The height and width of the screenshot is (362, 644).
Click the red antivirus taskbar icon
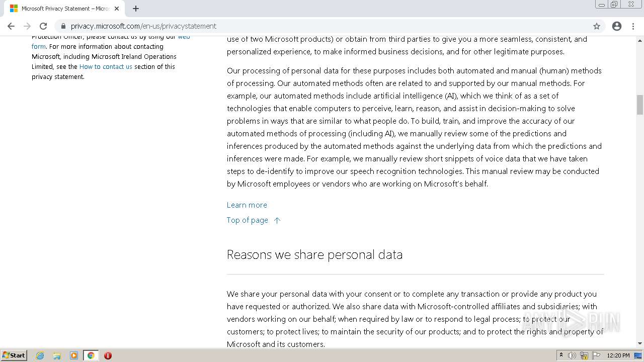pyautogui.click(x=108, y=355)
